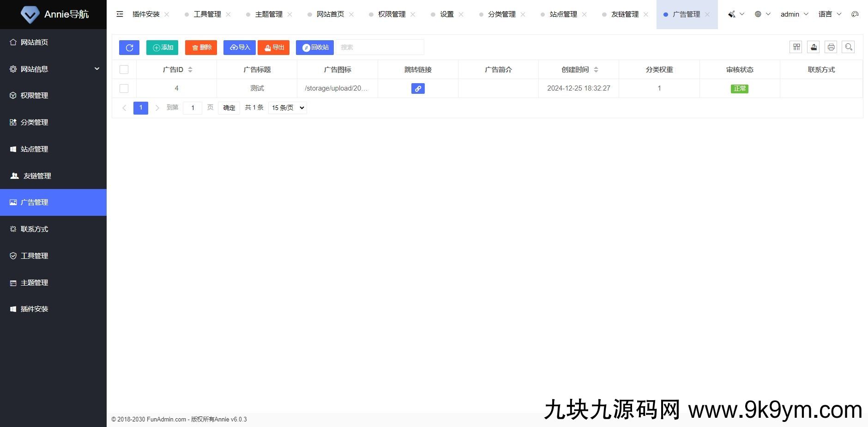Select page 1 in pagination

pos(141,108)
